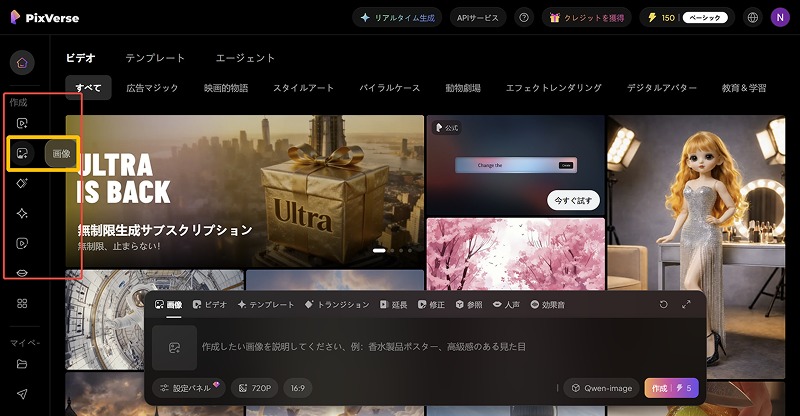800x416 pixels.
Task: Select the デジタルアバター category
Action: [x=662, y=88]
